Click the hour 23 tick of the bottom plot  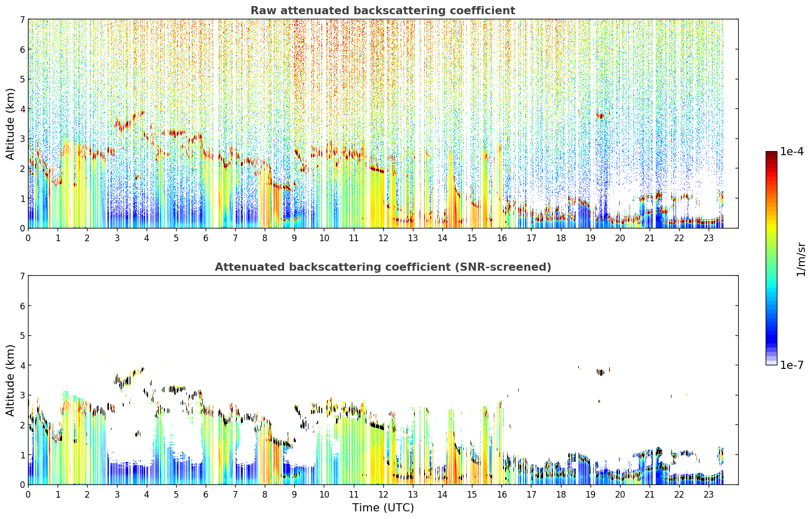click(x=709, y=494)
